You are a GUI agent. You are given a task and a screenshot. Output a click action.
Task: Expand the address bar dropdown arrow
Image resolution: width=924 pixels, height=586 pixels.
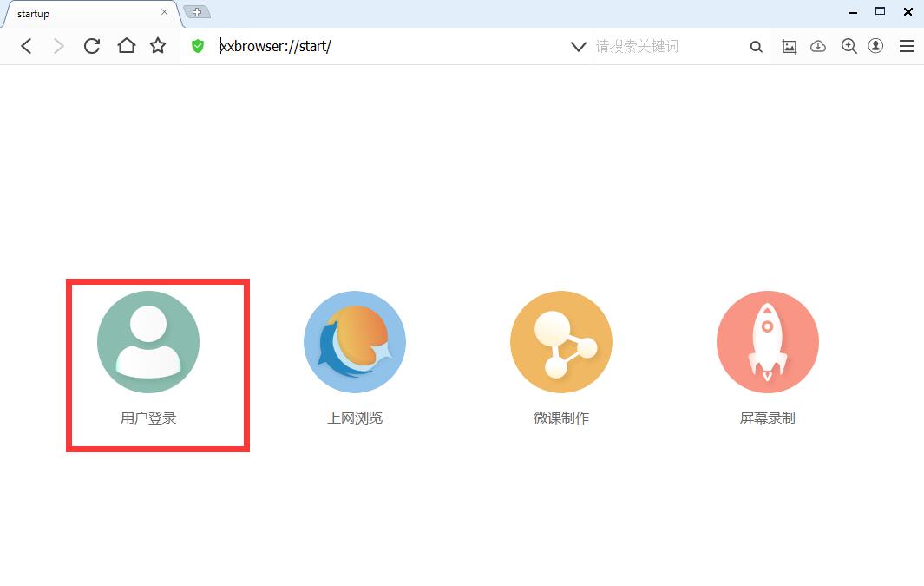(x=578, y=47)
